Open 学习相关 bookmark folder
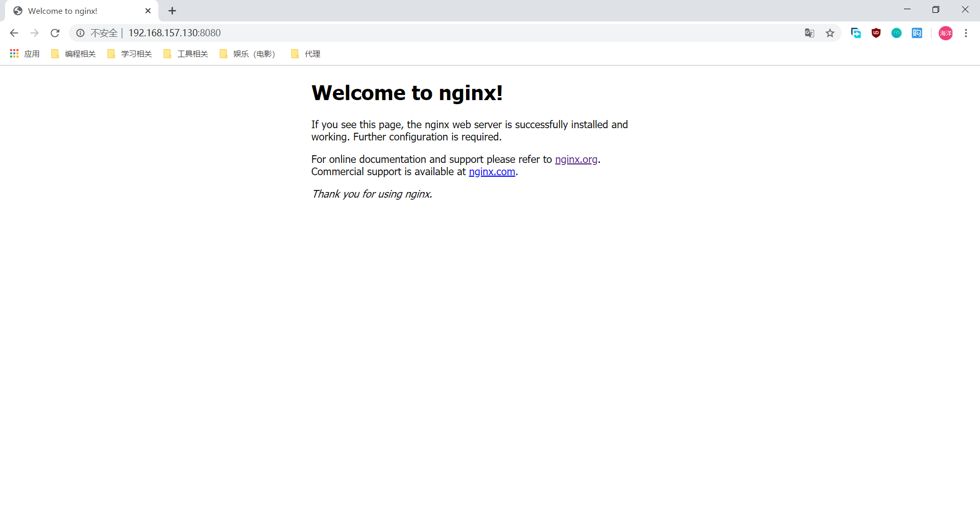Image resolution: width=980 pixels, height=526 pixels. 130,54
